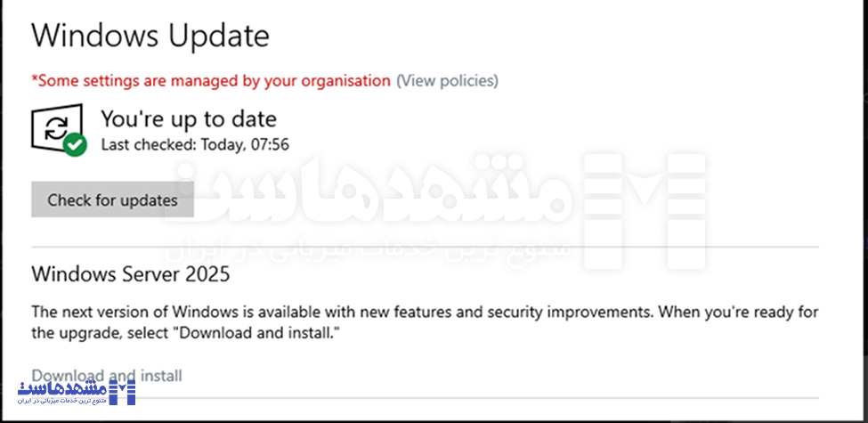Screen dimensions: 868x423
Task: Click the "You're up to date" status text
Action: click(x=189, y=118)
